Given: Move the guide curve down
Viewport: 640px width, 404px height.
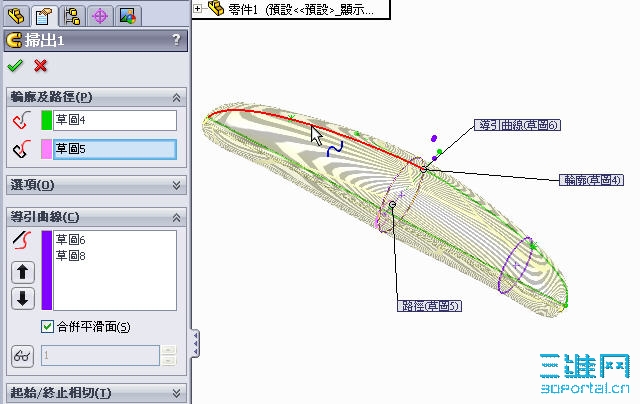Looking at the screenshot, I should (23, 299).
